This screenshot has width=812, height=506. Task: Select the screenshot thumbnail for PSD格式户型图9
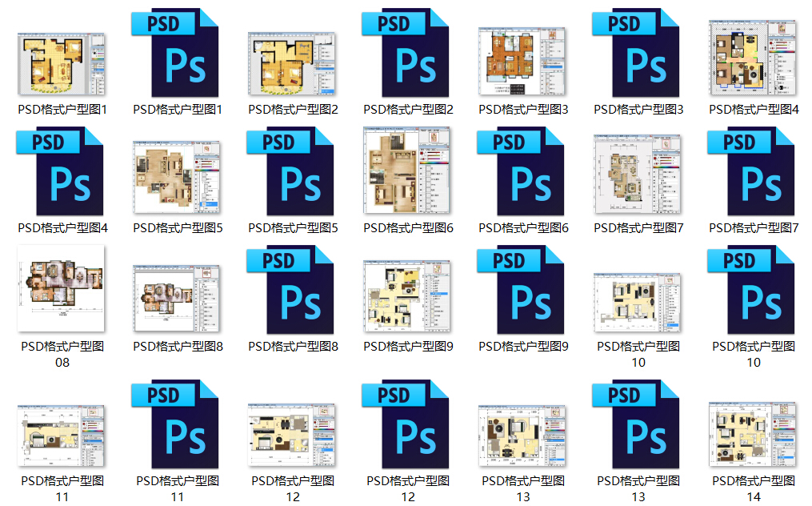point(407,295)
